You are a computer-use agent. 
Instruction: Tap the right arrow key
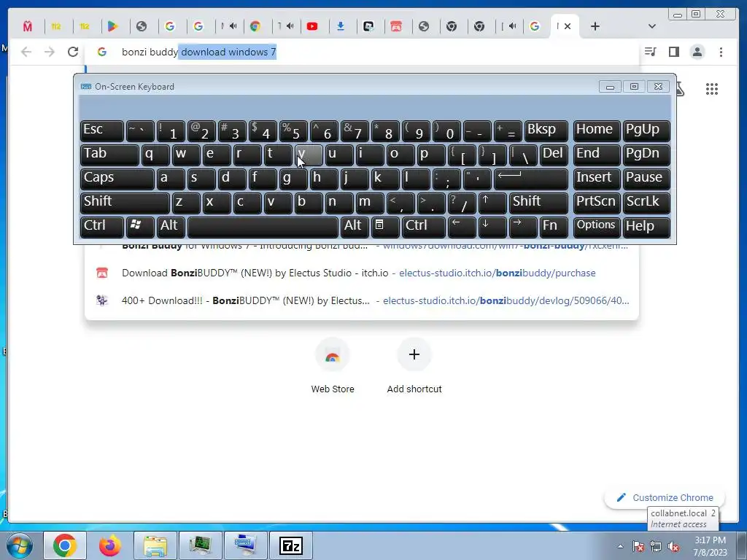coord(523,227)
